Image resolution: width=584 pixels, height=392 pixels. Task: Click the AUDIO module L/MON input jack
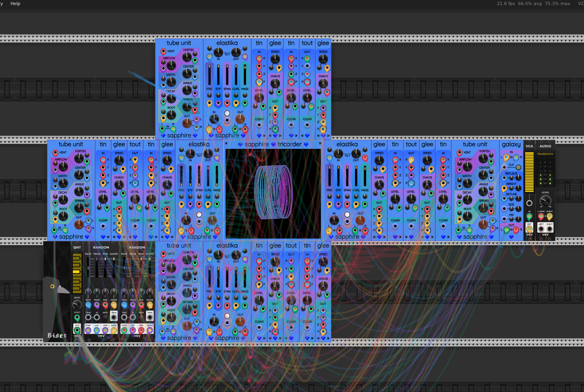click(x=541, y=216)
